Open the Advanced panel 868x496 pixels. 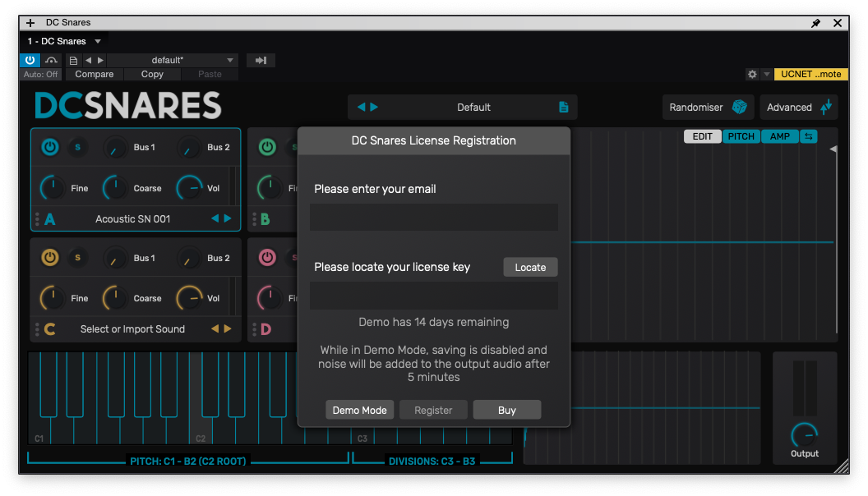(x=799, y=108)
